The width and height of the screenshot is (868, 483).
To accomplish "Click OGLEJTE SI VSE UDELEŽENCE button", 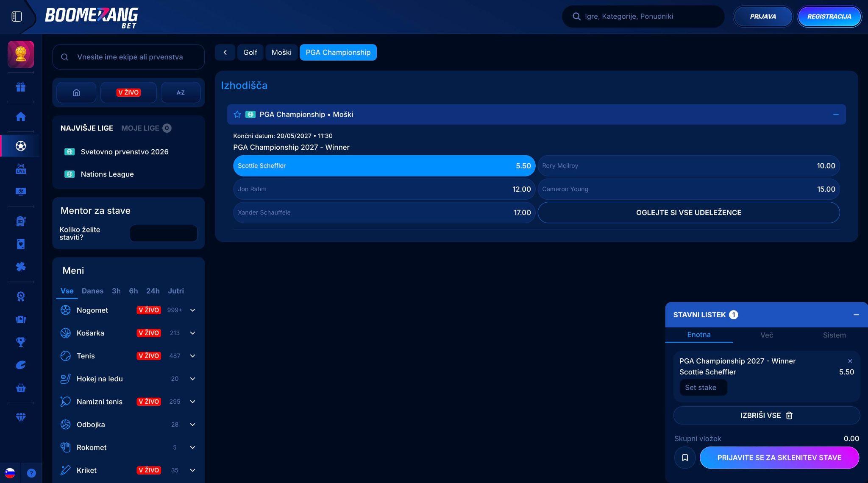I will click(689, 212).
